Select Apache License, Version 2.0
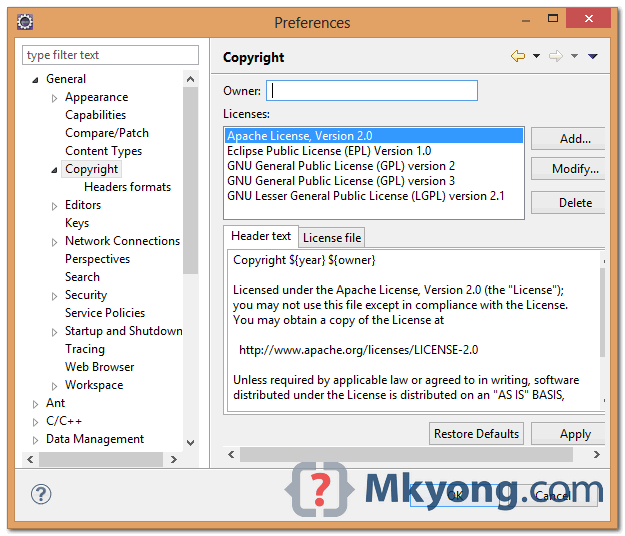This screenshot has height=536, width=625. 373,136
